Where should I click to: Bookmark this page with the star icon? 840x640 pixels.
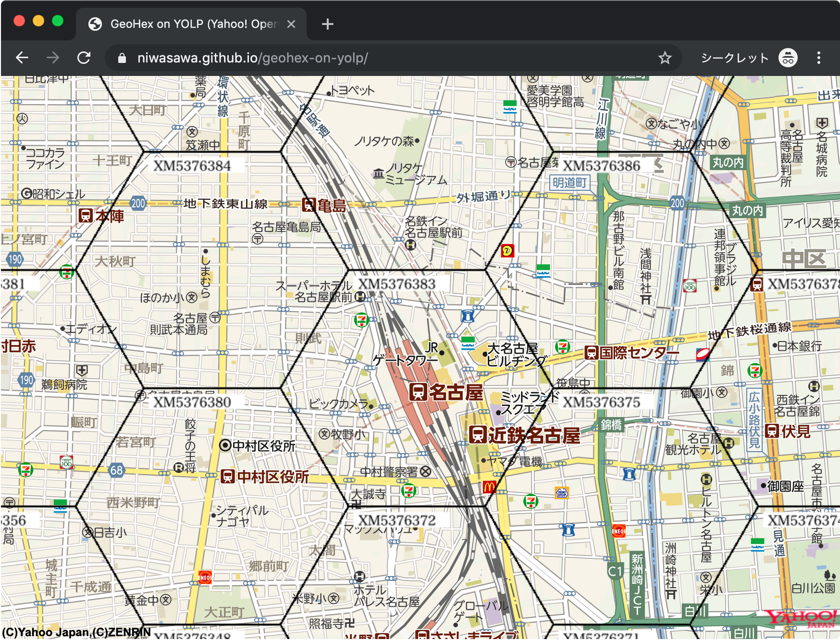click(665, 58)
